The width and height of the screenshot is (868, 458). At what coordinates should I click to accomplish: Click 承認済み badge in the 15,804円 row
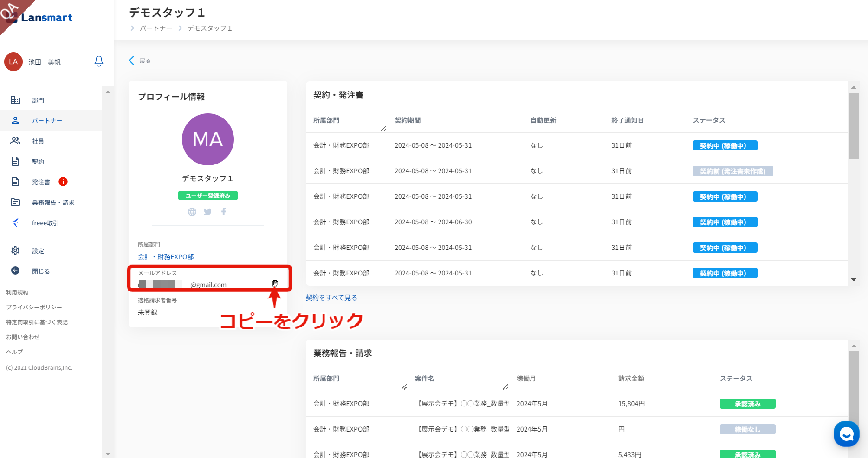(x=748, y=404)
